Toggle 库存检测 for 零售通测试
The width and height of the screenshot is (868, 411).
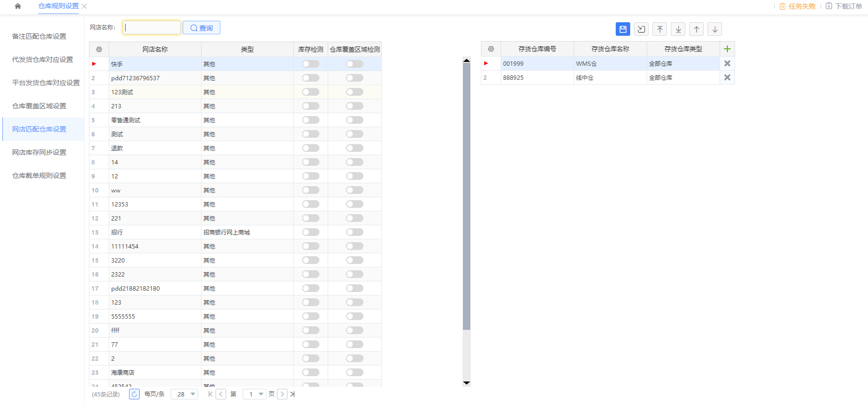[x=311, y=120]
